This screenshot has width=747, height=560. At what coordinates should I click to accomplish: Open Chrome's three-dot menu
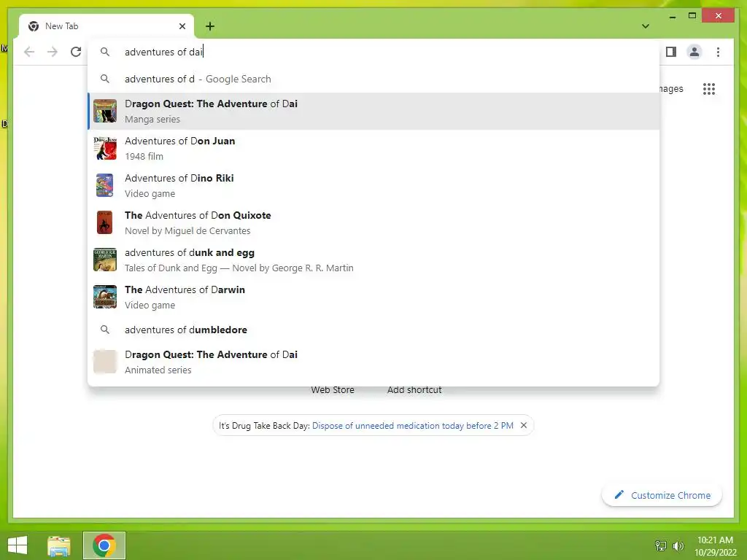718,52
